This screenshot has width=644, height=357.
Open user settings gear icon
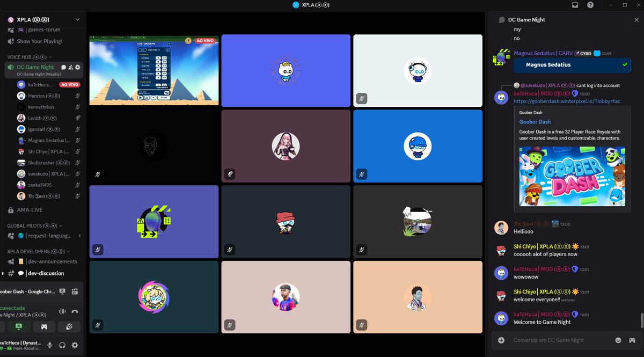75,345
